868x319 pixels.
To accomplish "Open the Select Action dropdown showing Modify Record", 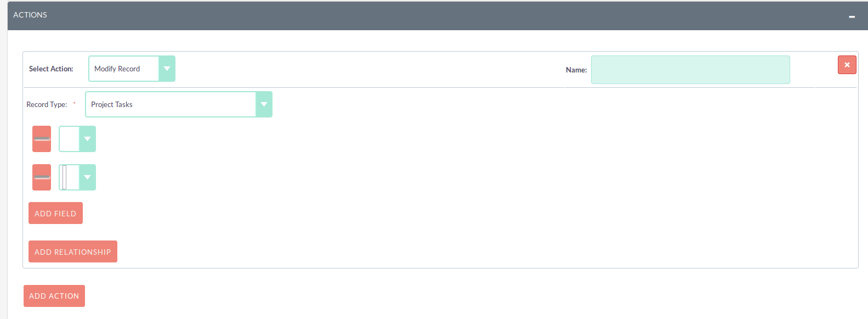I will pos(132,69).
